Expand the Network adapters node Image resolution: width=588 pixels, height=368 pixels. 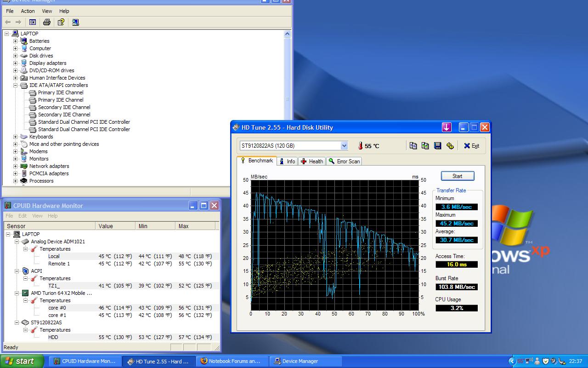point(15,166)
